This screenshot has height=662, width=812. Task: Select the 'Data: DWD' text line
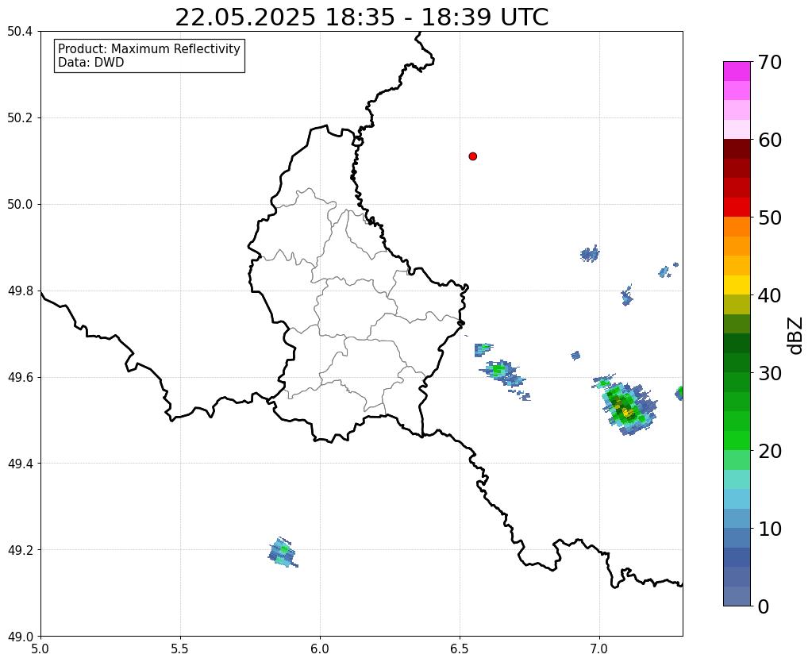(91, 62)
